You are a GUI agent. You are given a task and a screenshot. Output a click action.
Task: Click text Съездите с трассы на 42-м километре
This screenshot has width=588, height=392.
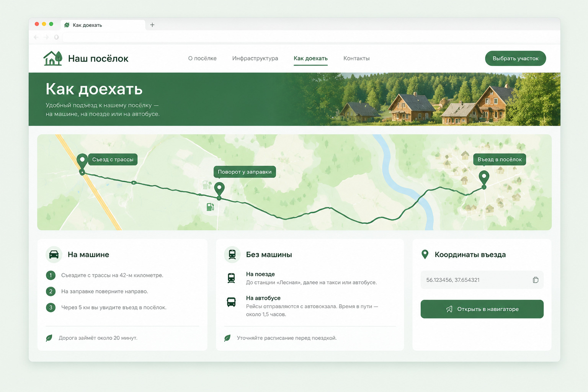[x=112, y=275]
